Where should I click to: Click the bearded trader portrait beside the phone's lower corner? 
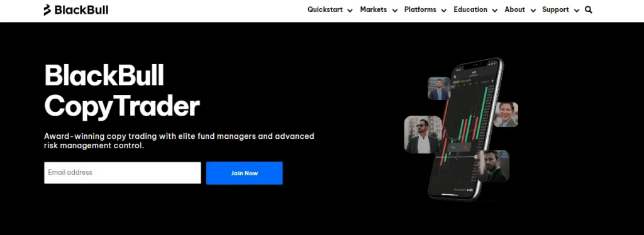pos(493,166)
